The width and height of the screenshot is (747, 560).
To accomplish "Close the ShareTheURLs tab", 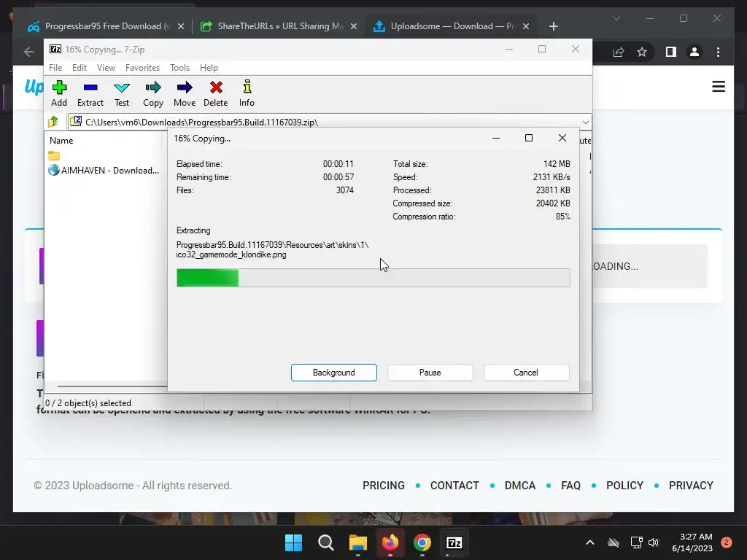I will pos(354,26).
